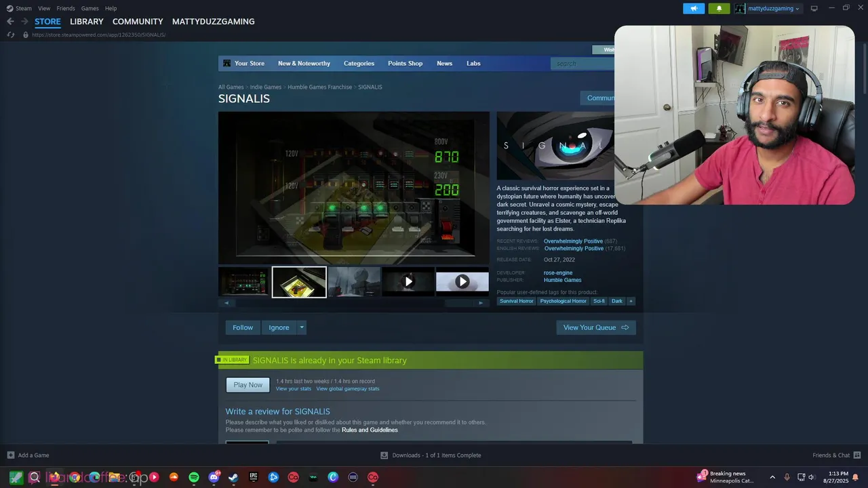Open View your stats link
868x488 pixels.
tap(294, 389)
